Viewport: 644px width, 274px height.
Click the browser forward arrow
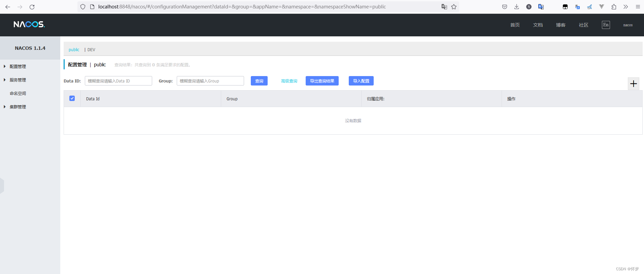(x=20, y=7)
